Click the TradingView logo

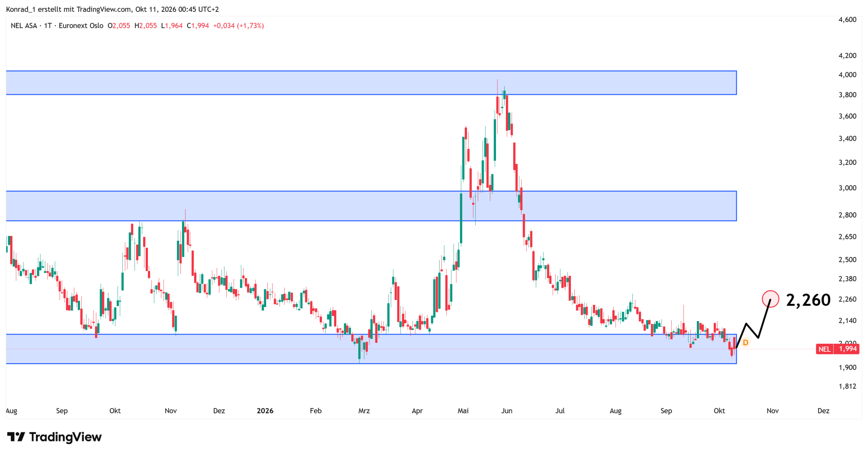tap(54, 437)
